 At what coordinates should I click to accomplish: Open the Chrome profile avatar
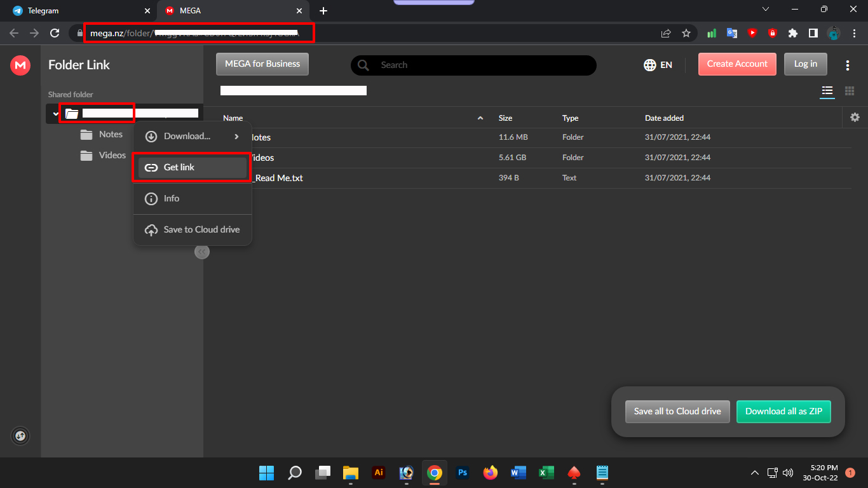(x=834, y=33)
